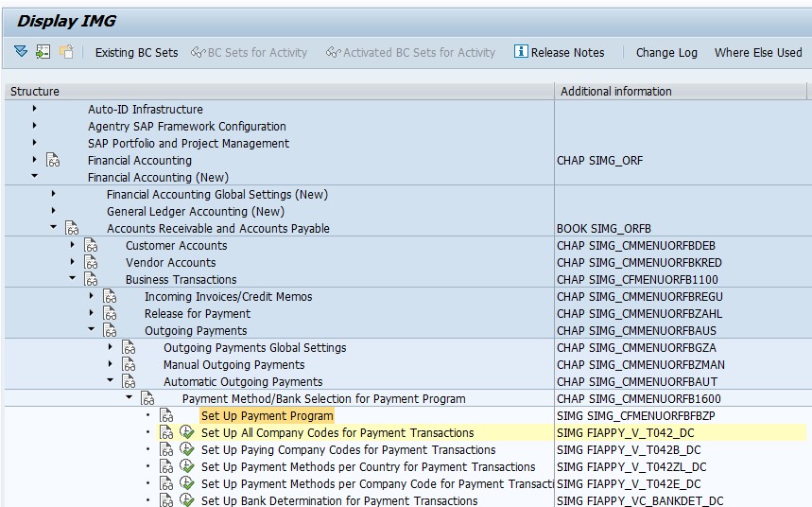Open documentation icon for Vendor Accounts
The image size is (812, 507).
coord(91,262)
